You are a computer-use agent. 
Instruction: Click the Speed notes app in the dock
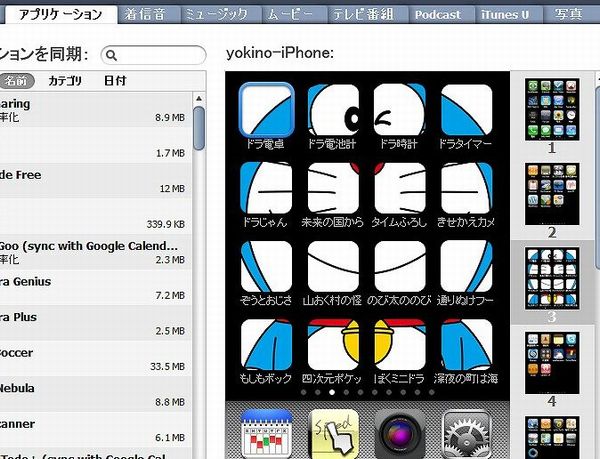click(333, 434)
